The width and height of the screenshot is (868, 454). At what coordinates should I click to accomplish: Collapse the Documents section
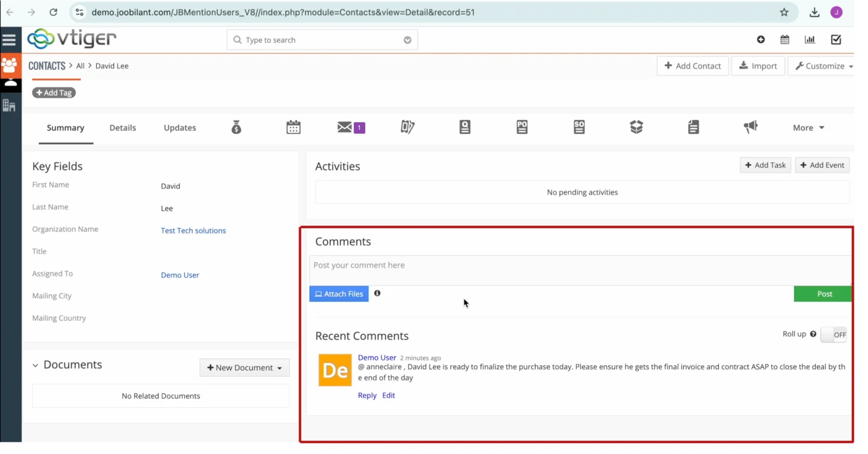[35, 365]
